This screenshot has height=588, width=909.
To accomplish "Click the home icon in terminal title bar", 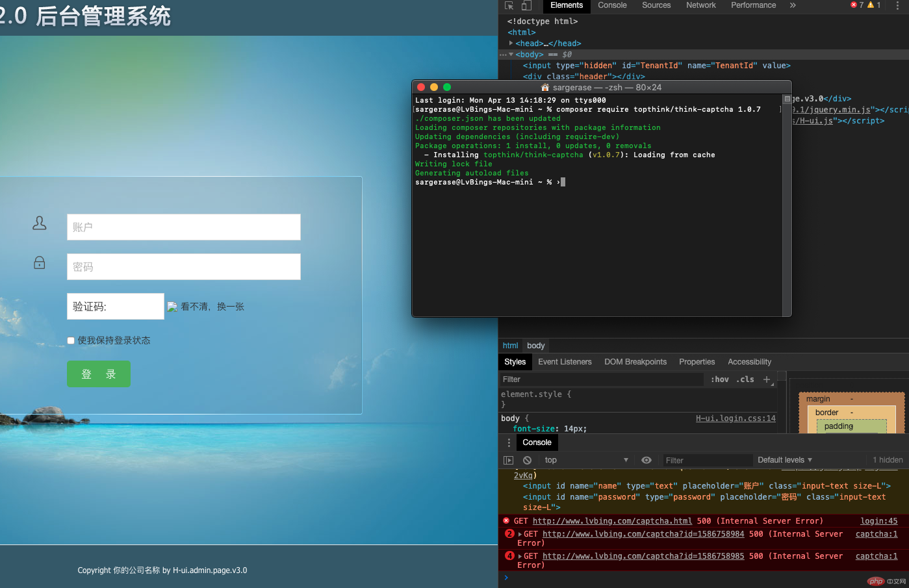I will [545, 87].
